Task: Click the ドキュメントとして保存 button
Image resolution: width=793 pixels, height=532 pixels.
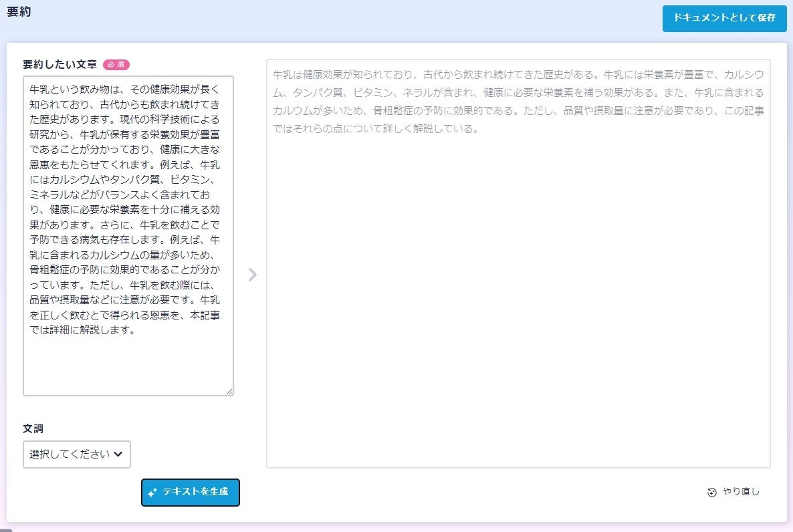Action: coord(724,18)
